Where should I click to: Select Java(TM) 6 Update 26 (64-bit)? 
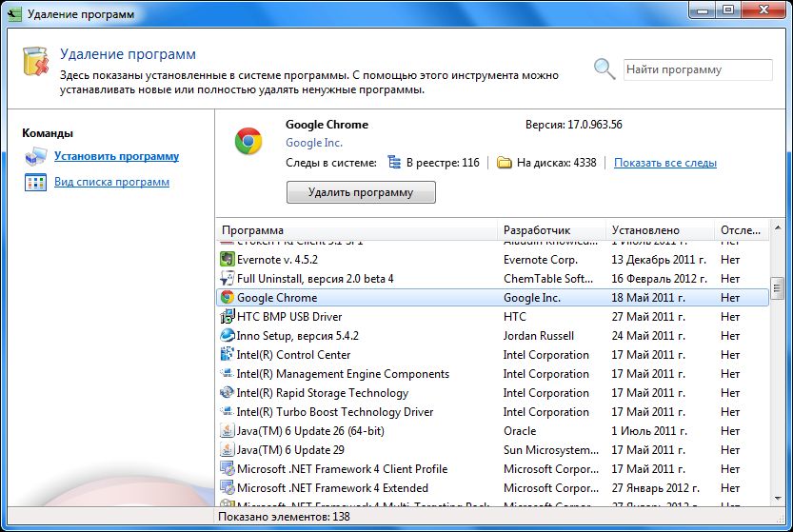point(492,431)
